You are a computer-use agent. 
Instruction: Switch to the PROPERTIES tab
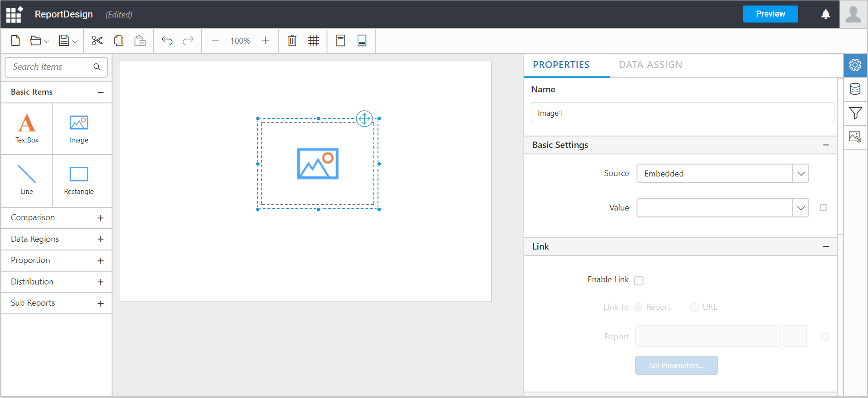coord(561,65)
